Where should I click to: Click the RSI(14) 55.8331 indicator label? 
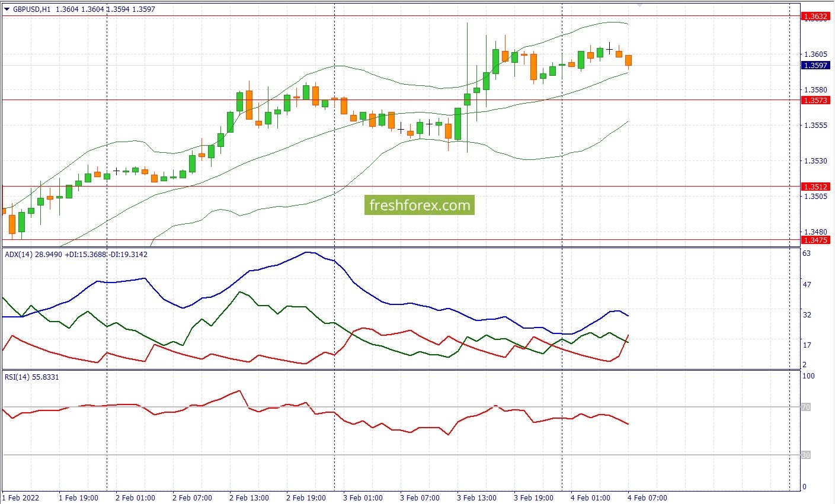[x=32, y=377]
